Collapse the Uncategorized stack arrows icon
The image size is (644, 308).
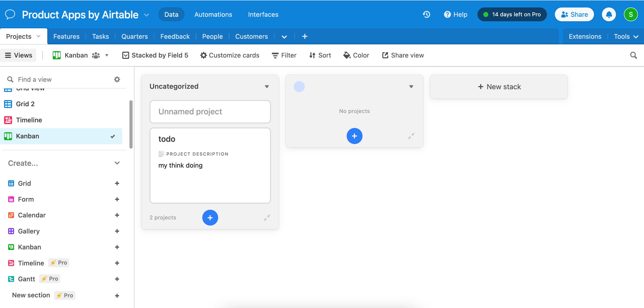267,217
